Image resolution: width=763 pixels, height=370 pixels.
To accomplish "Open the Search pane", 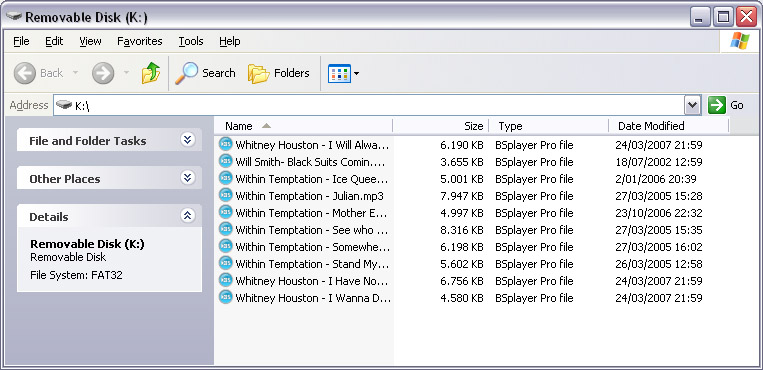I will coord(205,73).
